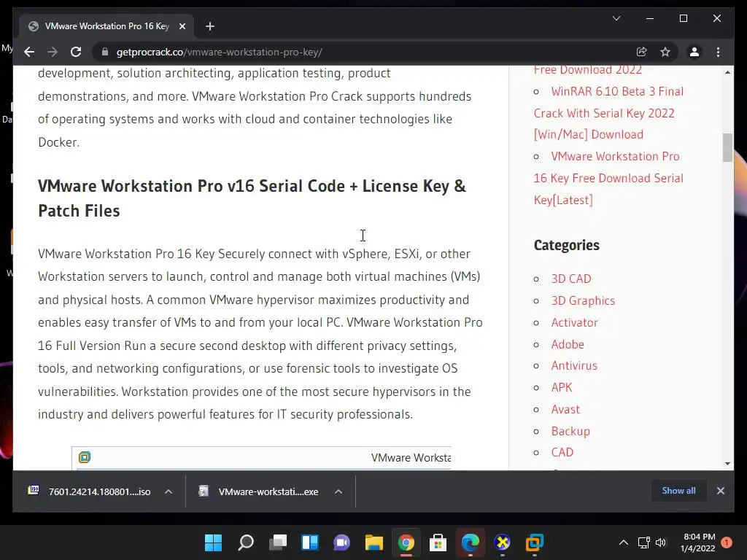Open the WinRAR 6.10 Beta 3 Final link
747x560 pixels.
[x=608, y=113]
